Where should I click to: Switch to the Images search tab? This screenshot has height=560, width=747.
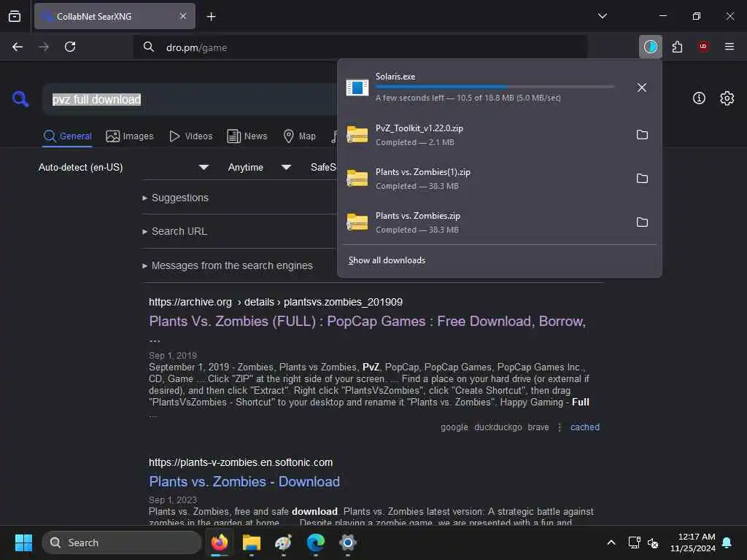130,136
